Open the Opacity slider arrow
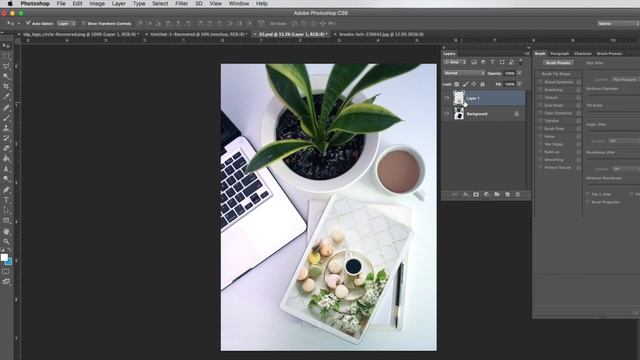This screenshot has height=360, width=640. (520, 73)
